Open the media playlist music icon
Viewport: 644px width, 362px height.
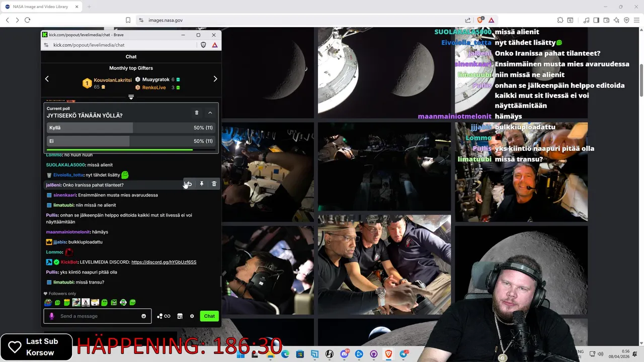point(586,20)
